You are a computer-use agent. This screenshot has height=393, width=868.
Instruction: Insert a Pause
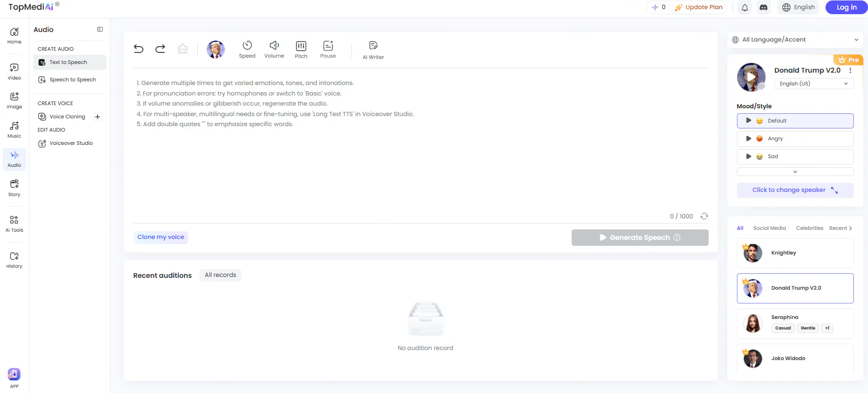click(328, 49)
